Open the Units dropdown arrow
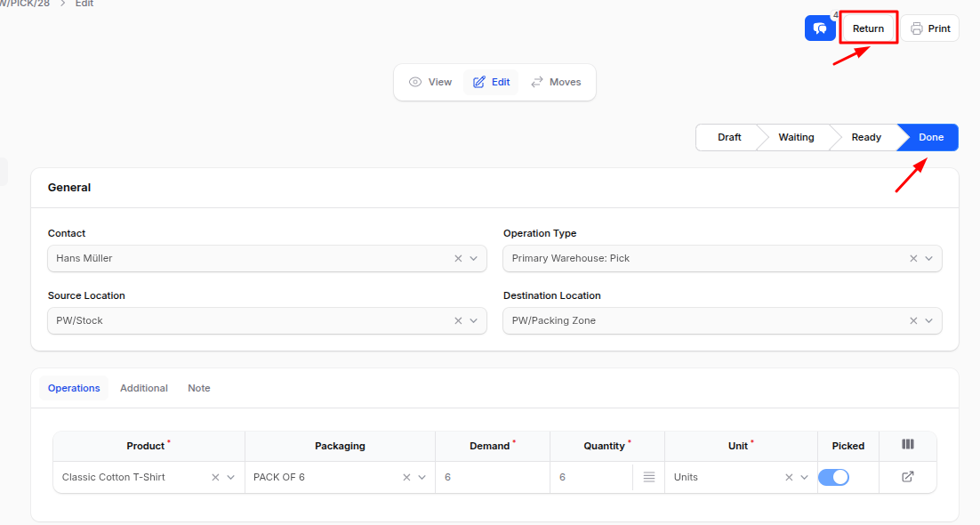Screen dimensions: 980x525 tap(804, 477)
